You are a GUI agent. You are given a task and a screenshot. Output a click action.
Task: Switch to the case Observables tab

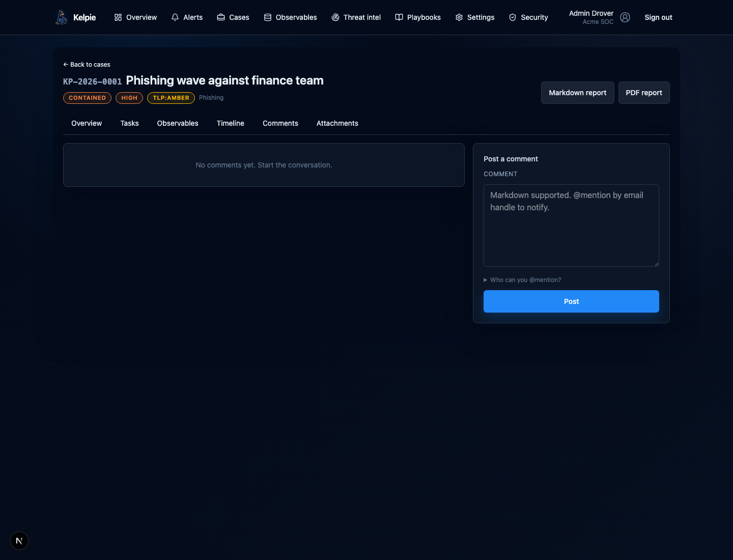(x=178, y=123)
